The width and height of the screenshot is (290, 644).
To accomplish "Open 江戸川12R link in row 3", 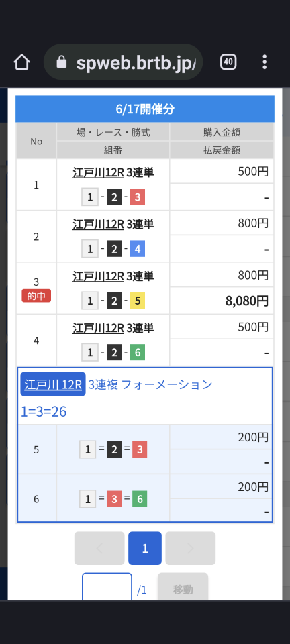I will 98,276.
